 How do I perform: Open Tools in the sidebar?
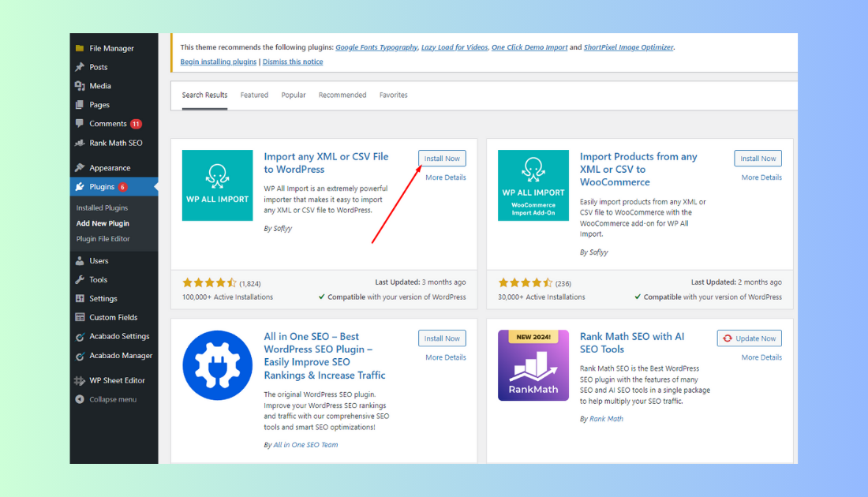coord(99,279)
